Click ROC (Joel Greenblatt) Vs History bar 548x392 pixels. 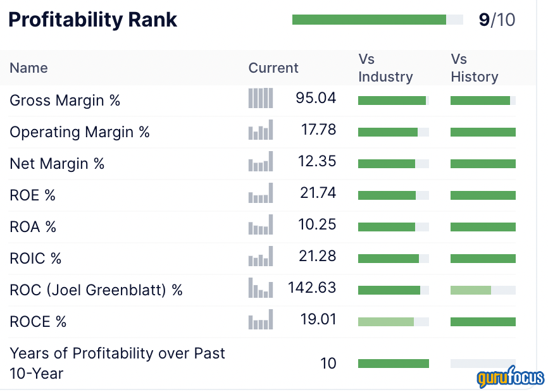pyautogui.click(x=483, y=290)
